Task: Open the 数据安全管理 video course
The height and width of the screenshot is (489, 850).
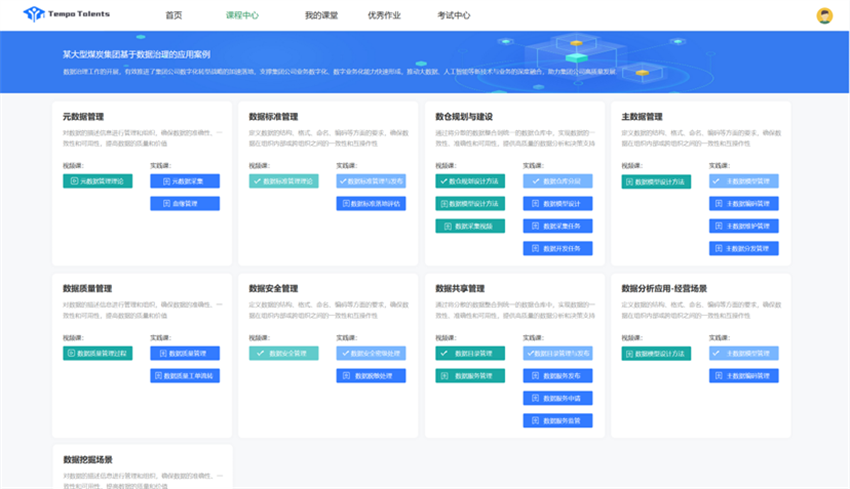Action: coord(283,353)
